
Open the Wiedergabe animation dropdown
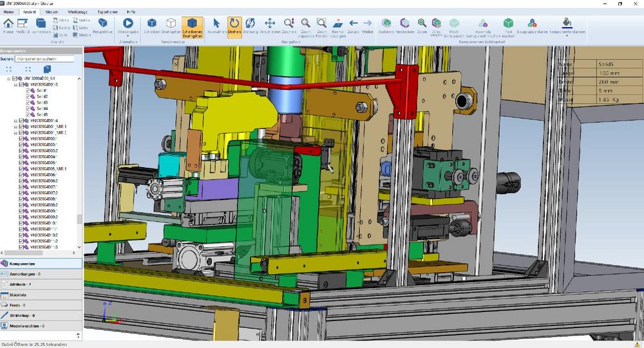point(128,37)
